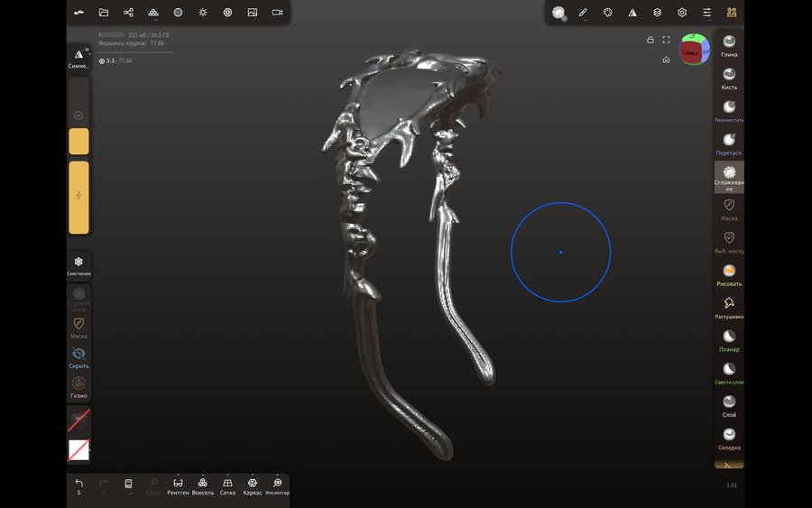This screenshot has width=812, height=508.
Task: Select the Переместить move tool
Action: [x=729, y=111]
